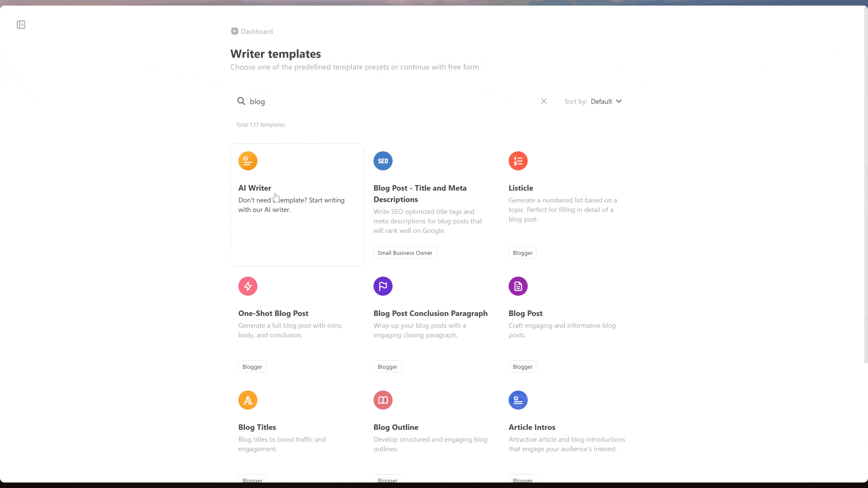Click the Small Business Owner tag
Image resolution: width=868 pixels, height=488 pixels.
pos(405,252)
